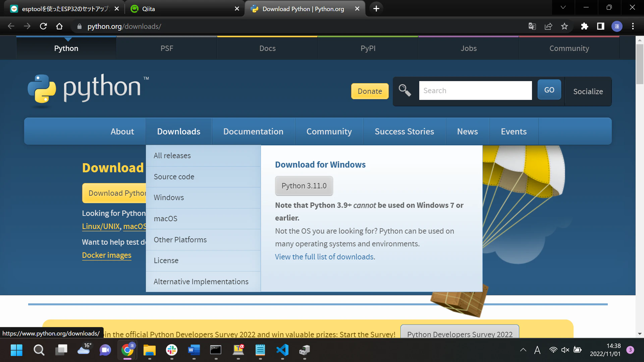This screenshot has height=362, width=644.
Task: Open the Chrome three-dot menu
Action: (x=633, y=26)
